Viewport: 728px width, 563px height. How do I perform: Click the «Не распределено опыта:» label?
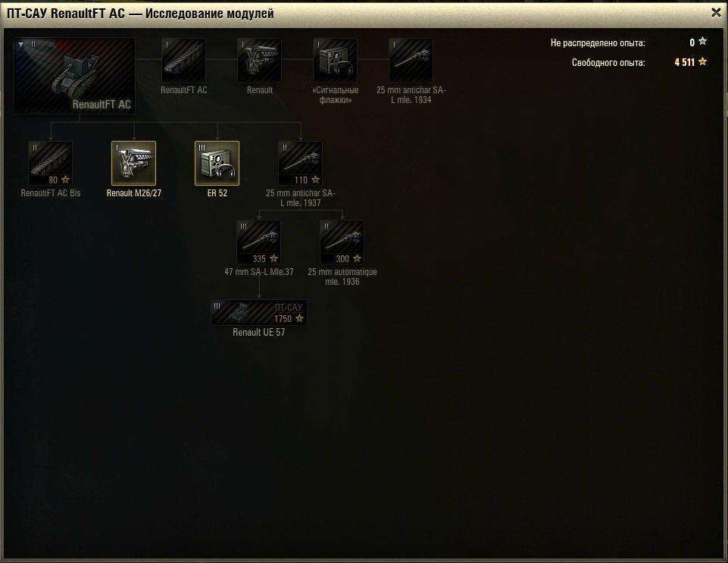pyautogui.click(x=598, y=43)
